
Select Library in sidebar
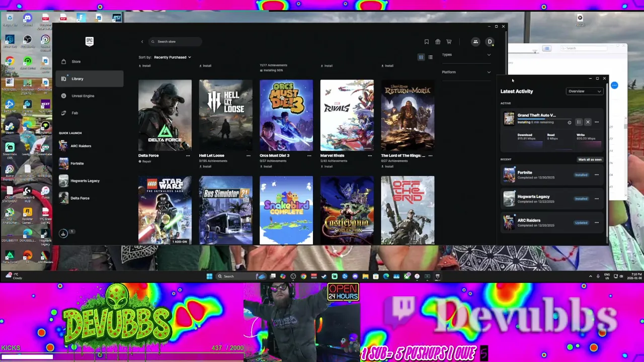click(x=88, y=78)
